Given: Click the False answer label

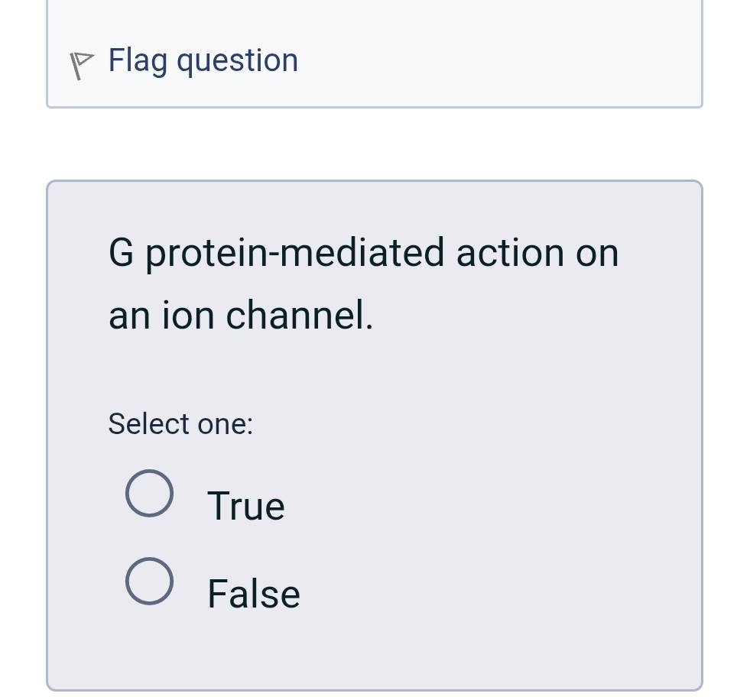Looking at the screenshot, I should (253, 593).
